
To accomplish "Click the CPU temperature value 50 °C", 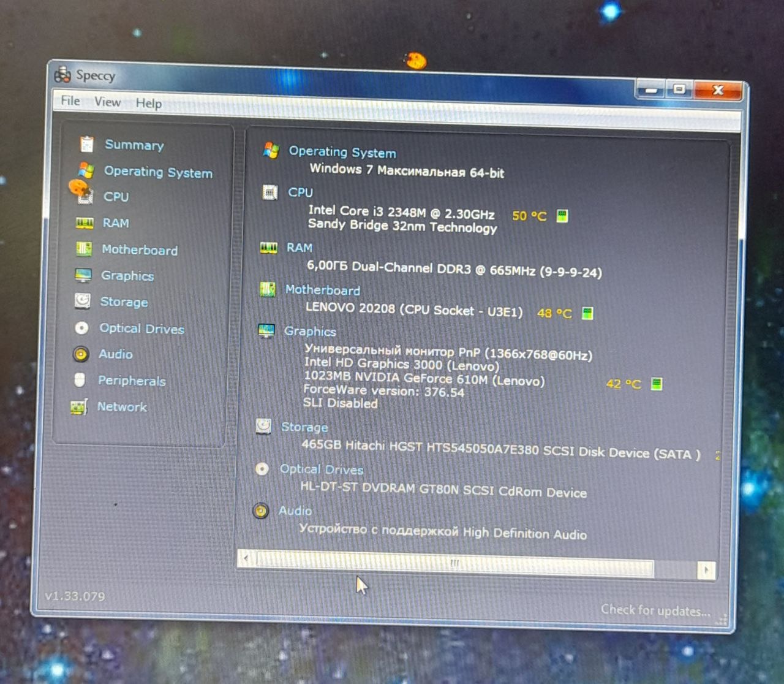I will (529, 216).
